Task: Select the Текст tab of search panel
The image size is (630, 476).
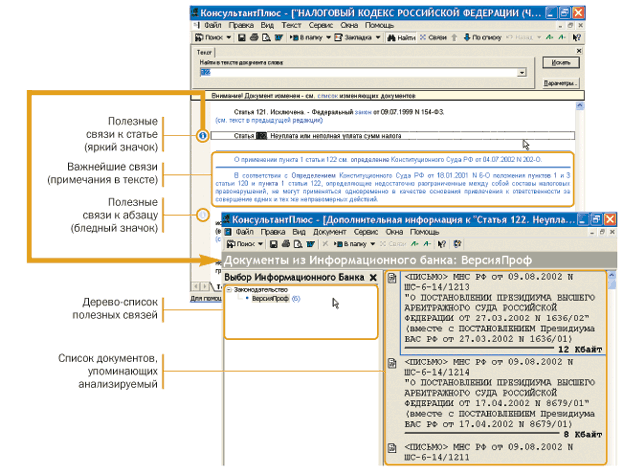Action: (x=204, y=52)
